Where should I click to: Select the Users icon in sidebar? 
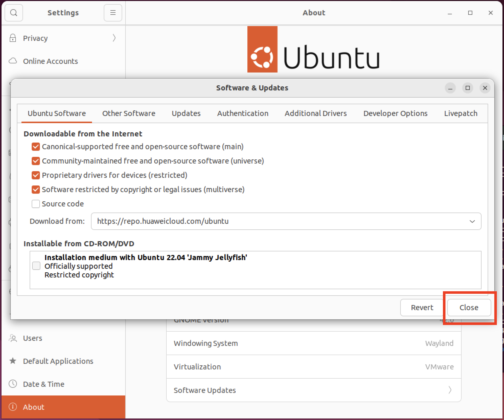pos(13,338)
